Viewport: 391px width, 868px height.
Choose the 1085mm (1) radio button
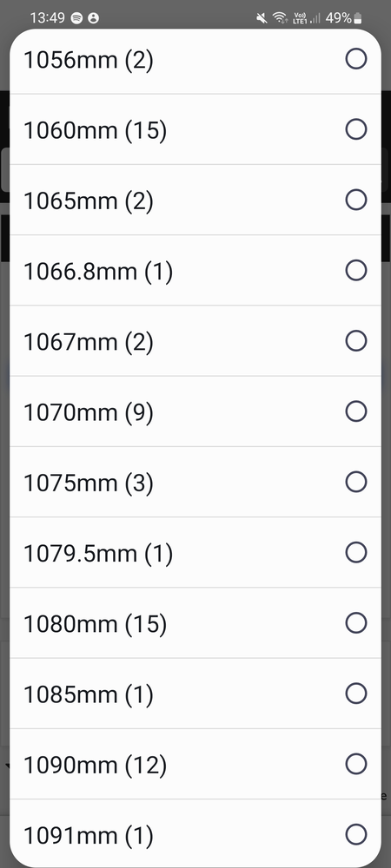356,693
